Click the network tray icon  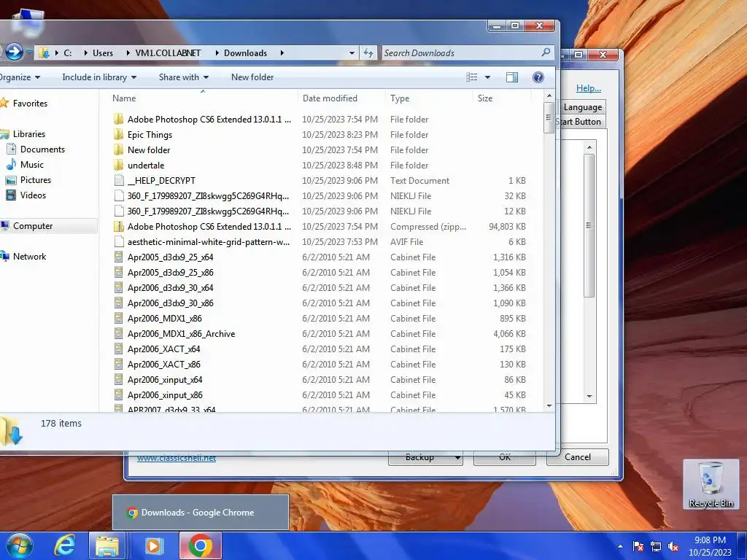coord(656,546)
